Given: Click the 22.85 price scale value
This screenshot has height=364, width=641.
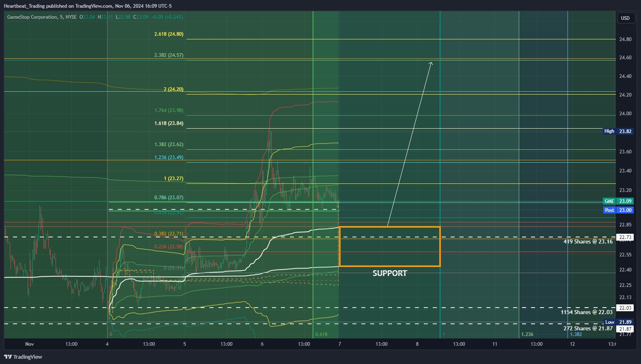Looking at the screenshot, I should (625, 225).
